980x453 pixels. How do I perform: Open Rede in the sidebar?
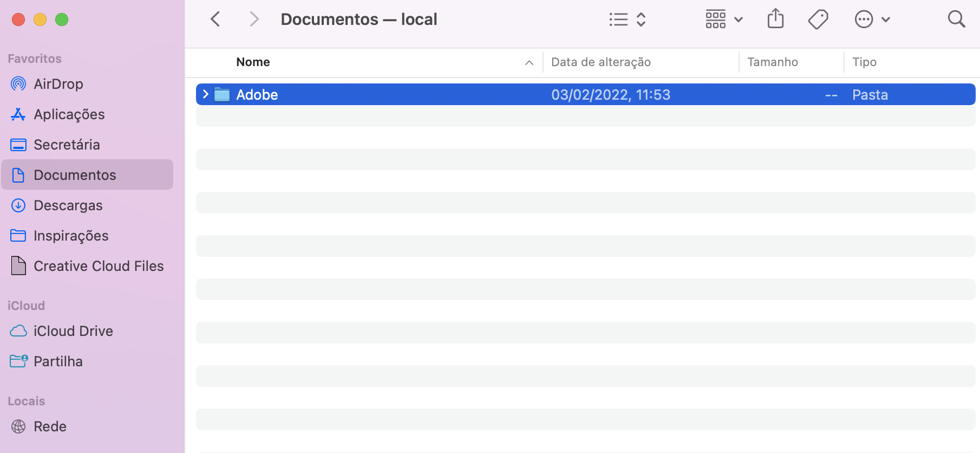coord(87,426)
